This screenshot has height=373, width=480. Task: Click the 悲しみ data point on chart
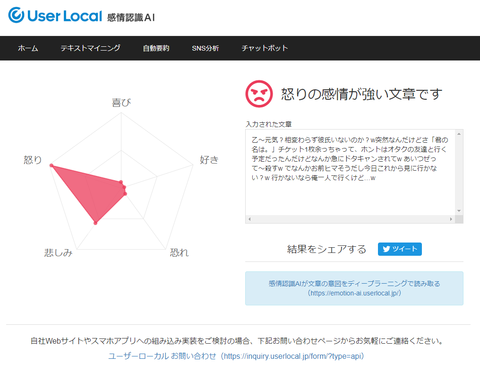(95, 223)
